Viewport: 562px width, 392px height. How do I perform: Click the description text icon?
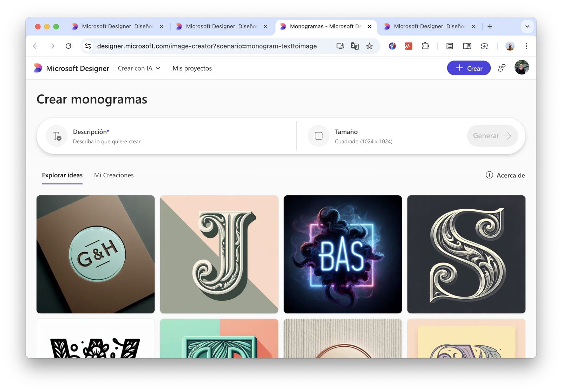57,136
